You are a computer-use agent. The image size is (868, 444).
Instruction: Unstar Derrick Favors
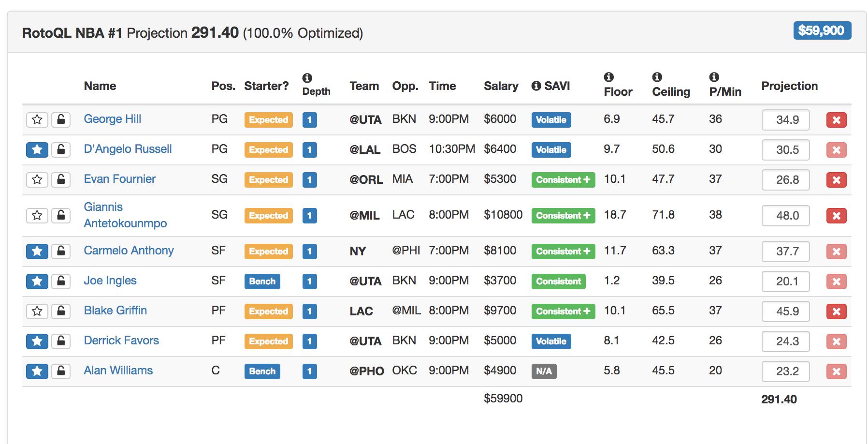37,341
